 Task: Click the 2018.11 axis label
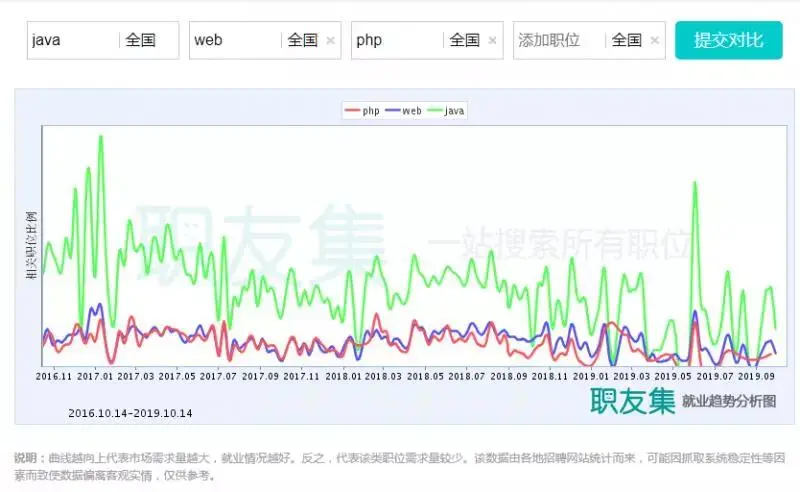(549, 377)
